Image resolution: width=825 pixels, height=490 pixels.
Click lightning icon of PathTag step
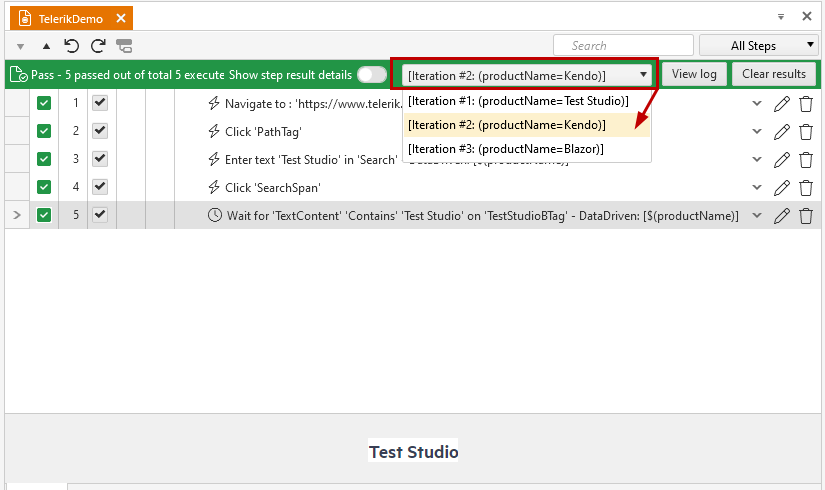point(214,131)
